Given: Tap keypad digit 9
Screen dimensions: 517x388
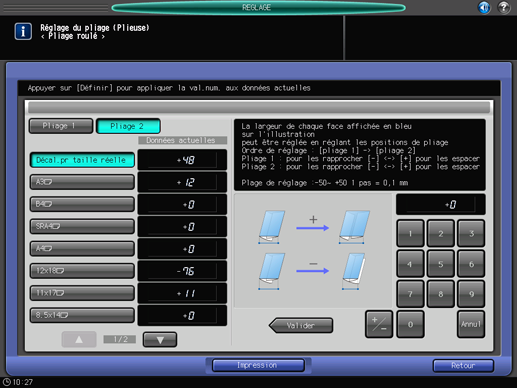Looking at the screenshot, I should (471, 294).
